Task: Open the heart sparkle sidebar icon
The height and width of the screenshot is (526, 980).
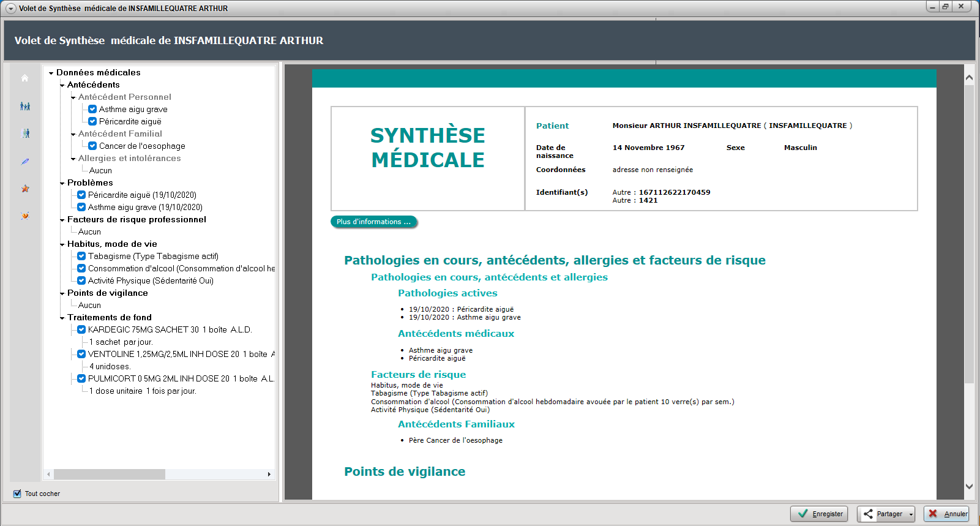Action: tap(25, 216)
